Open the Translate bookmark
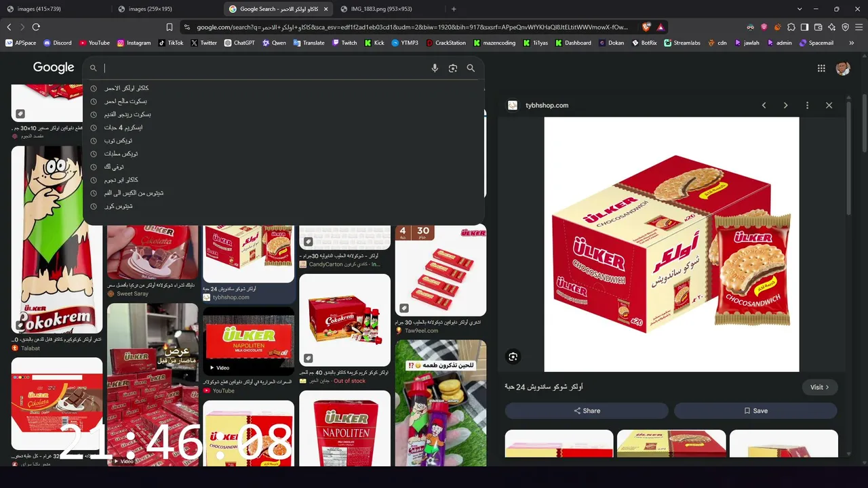The width and height of the screenshot is (868, 488). 309,43
